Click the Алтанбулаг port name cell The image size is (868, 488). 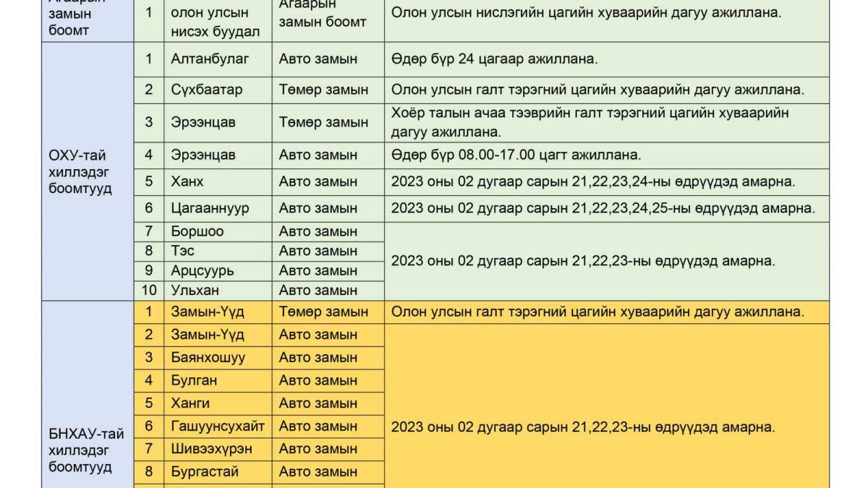209,59
